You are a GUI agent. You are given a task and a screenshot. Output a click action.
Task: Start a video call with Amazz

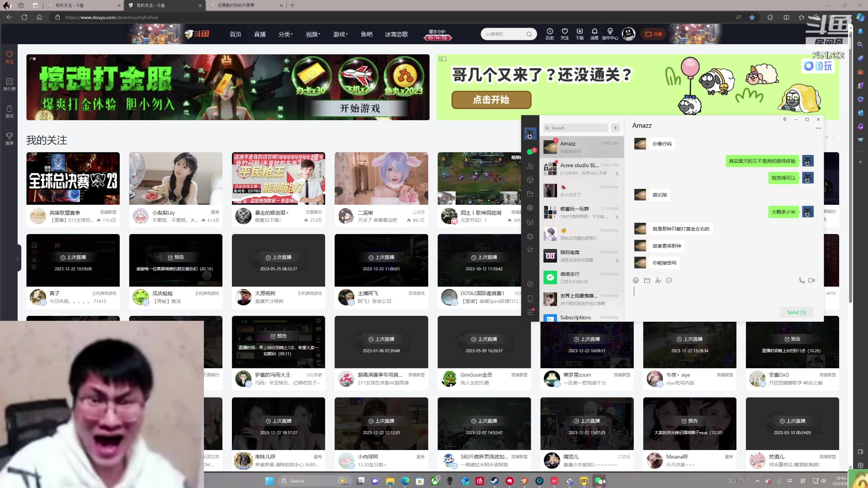coord(812,280)
